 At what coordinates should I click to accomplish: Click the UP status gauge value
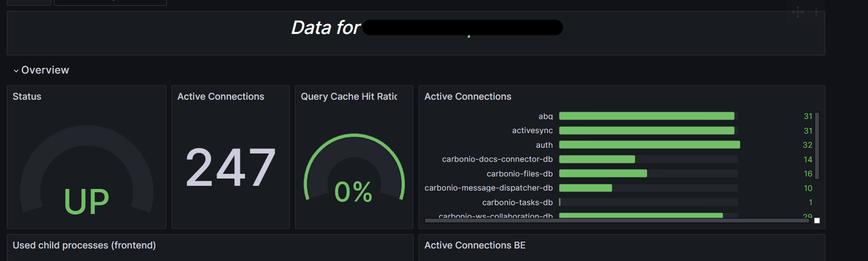(86, 201)
